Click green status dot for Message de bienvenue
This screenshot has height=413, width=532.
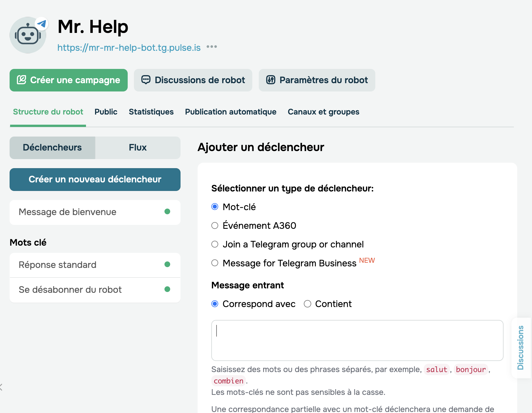(167, 212)
